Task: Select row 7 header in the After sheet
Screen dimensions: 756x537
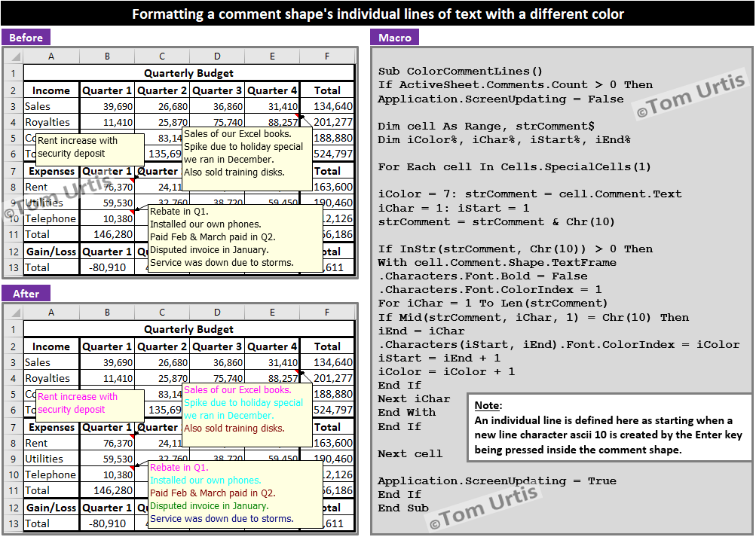Action: (14, 427)
